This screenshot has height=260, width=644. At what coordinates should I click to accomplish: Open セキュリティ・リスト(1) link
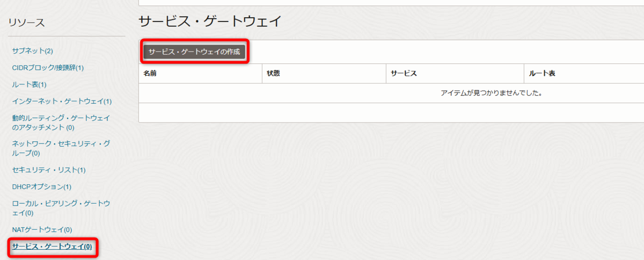tap(49, 170)
